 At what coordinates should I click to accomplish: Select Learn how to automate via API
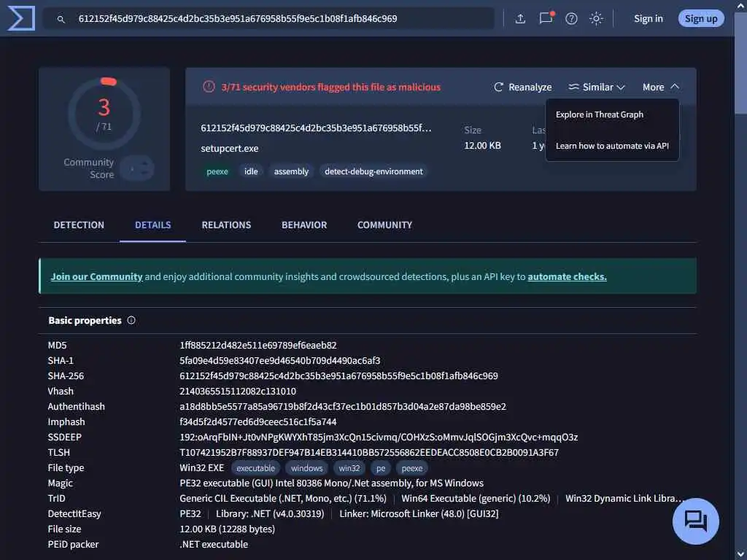pyautogui.click(x=612, y=146)
